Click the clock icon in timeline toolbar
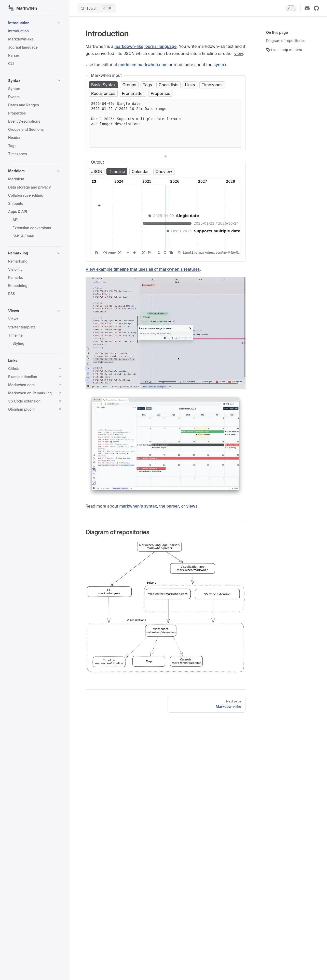 click(x=144, y=253)
